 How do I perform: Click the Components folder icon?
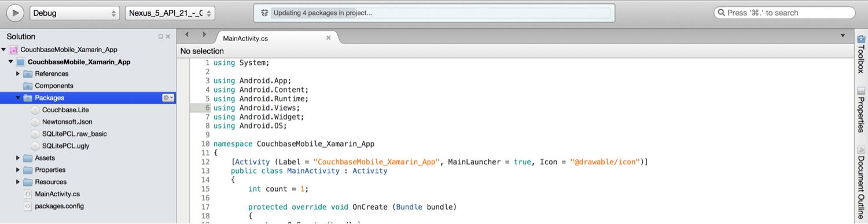[28, 86]
